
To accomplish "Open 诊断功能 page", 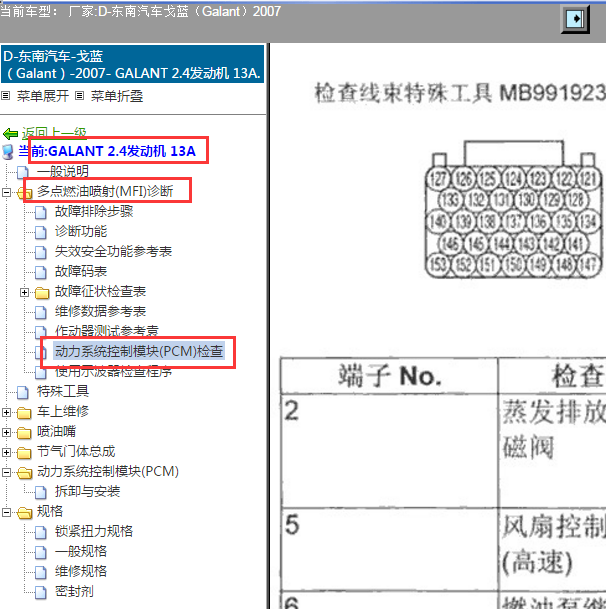I will 81,231.
